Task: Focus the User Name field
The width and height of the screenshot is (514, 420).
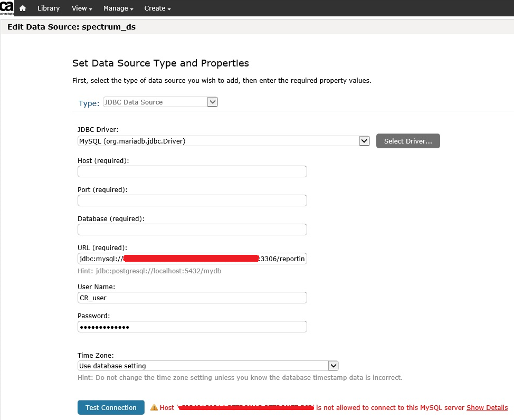Action: point(192,298)
